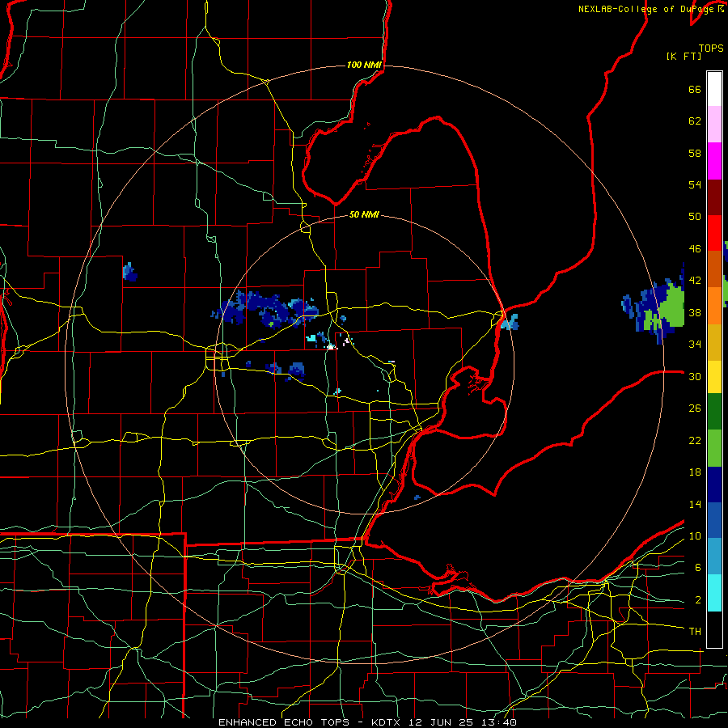Click the legend value 38

(x=695, y=313)
